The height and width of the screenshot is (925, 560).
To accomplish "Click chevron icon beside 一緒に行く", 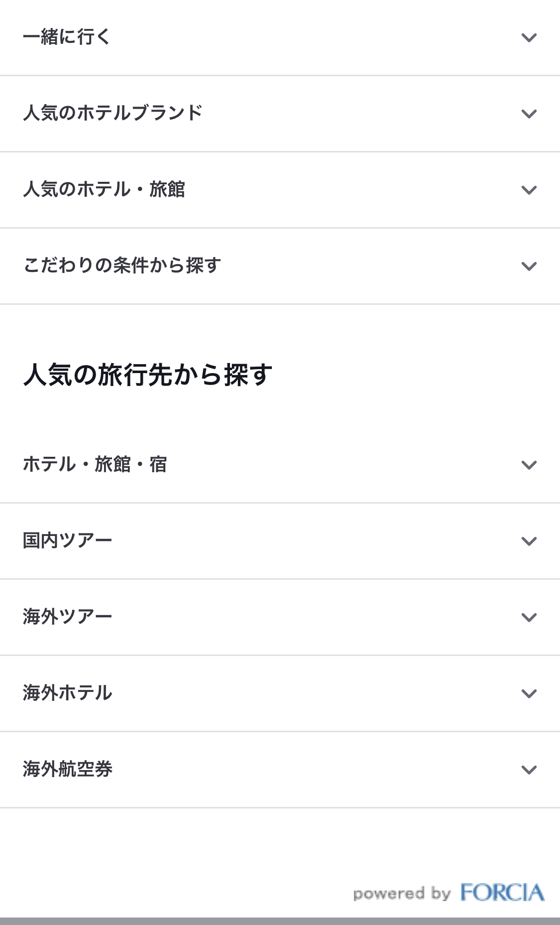I will 529,37.
